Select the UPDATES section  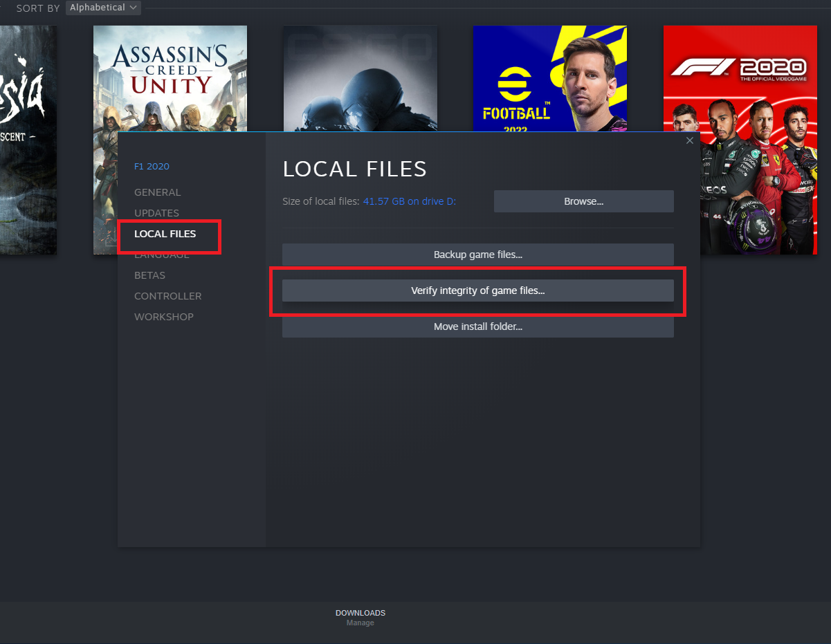(x=156, y=213)
